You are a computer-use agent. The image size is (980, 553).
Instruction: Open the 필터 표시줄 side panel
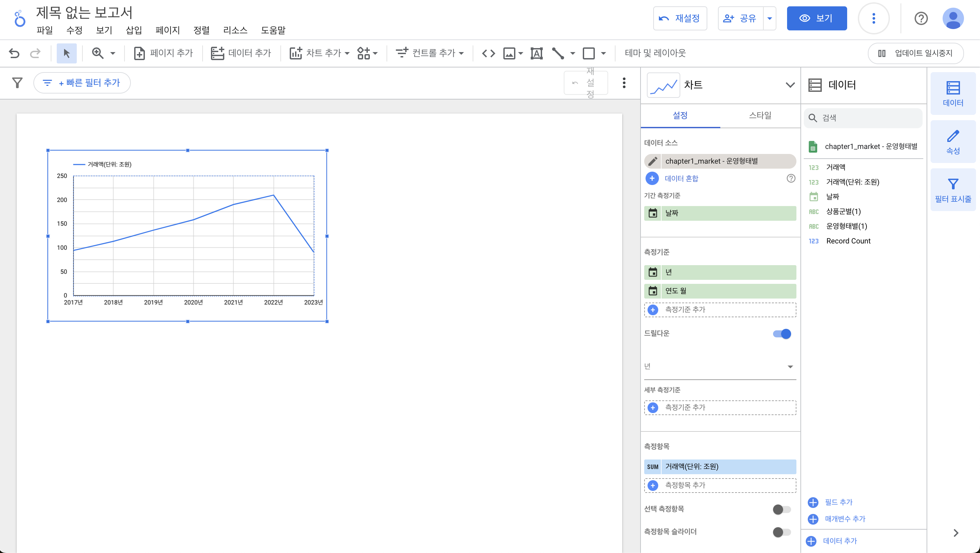tap(953, 190)
